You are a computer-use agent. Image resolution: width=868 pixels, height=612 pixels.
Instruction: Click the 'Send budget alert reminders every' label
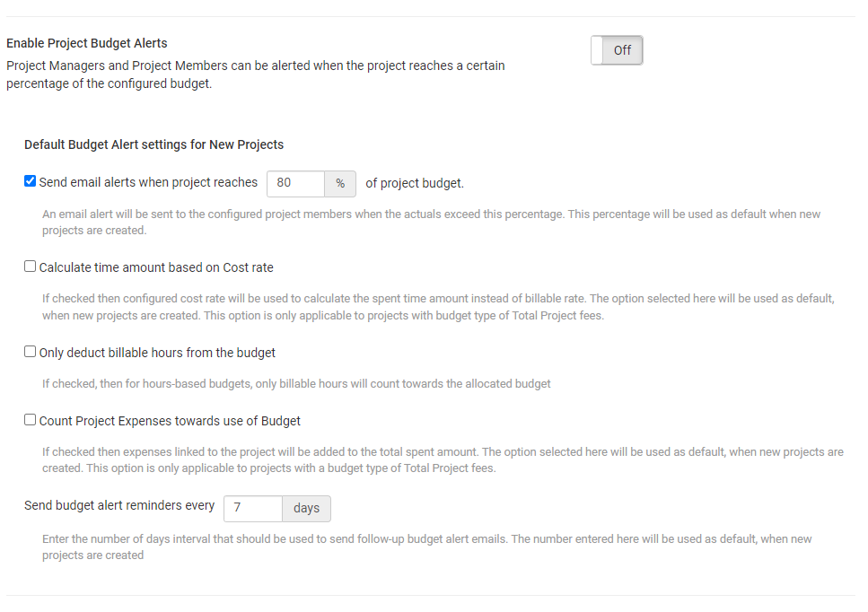[119, 506]
